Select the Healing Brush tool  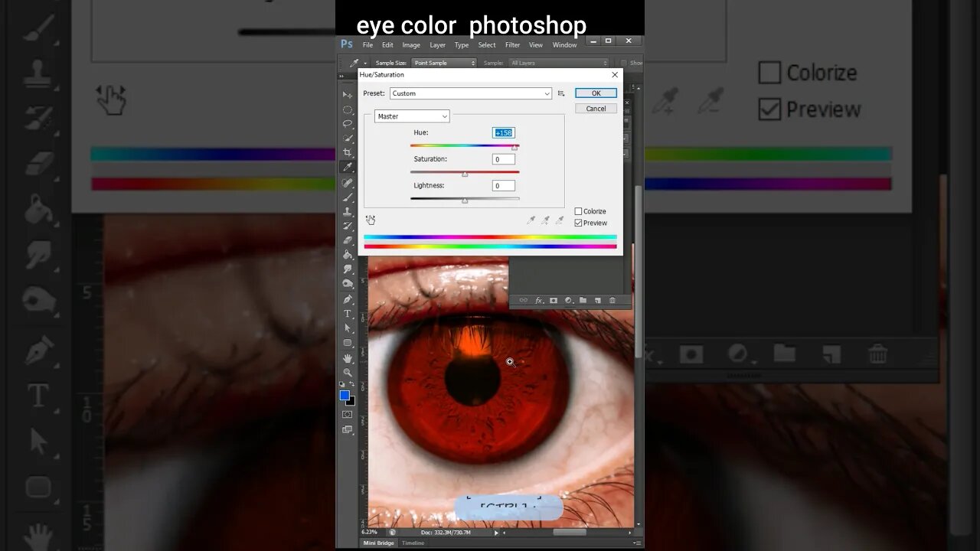click(348, 183)
